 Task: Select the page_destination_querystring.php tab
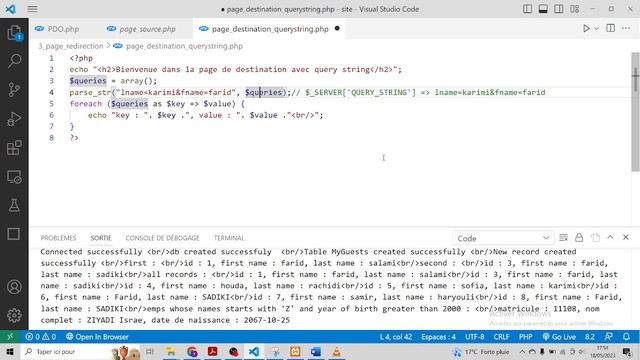[270, 29]
